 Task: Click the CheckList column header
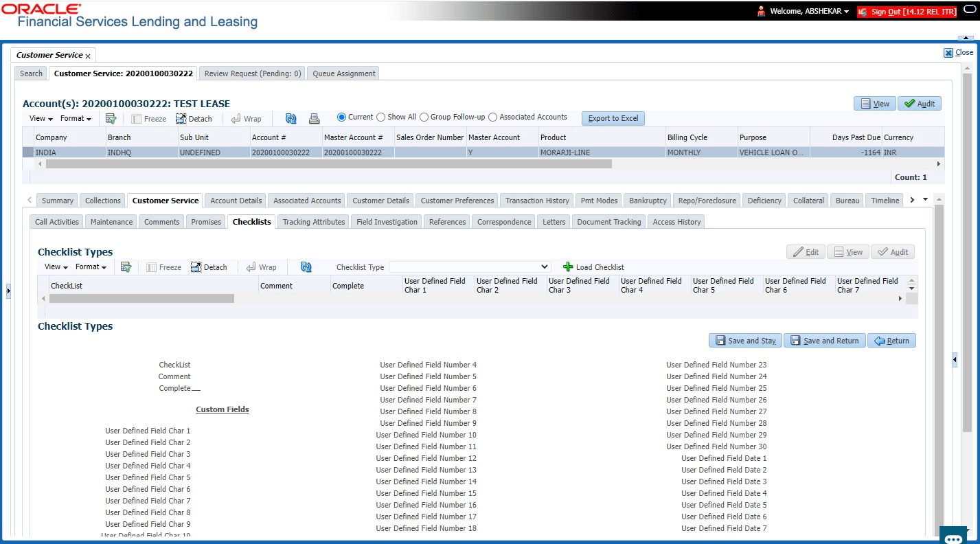click(154, 286)
